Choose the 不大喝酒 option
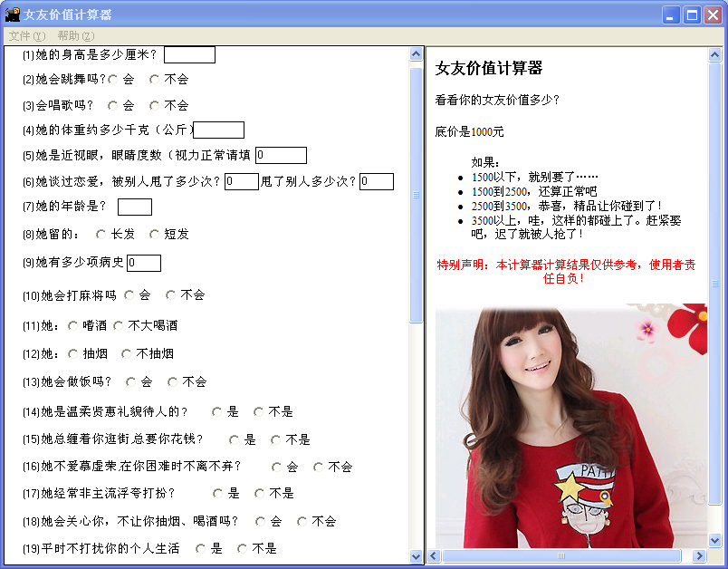The image size is (728, 569). 119,326
